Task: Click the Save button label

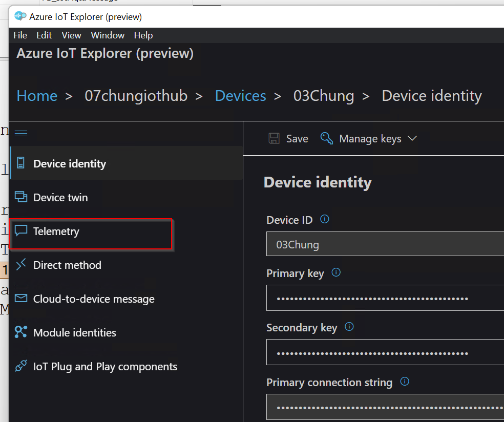Action: (297, 138)
